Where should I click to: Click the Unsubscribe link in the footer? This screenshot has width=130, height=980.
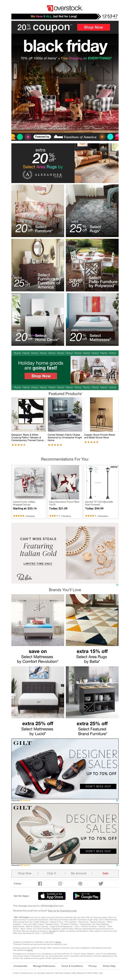pos(21,966)
